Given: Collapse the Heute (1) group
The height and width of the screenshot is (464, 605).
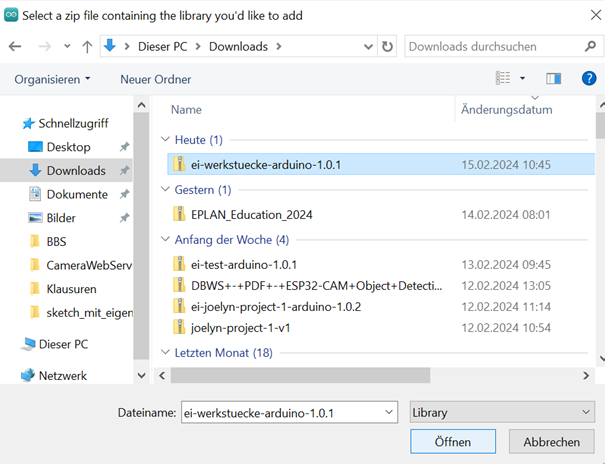Looking at the screenshot, I should tap(165, 140).
